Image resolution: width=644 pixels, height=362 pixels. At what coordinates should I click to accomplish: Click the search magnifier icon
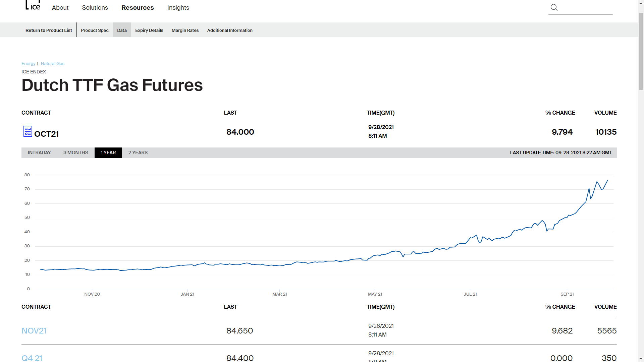[x=554, y=7]
